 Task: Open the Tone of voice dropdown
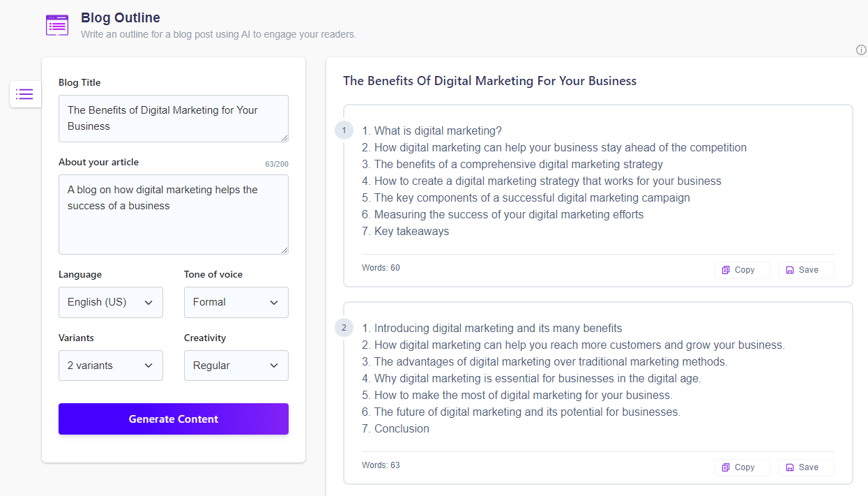(236, 302)
